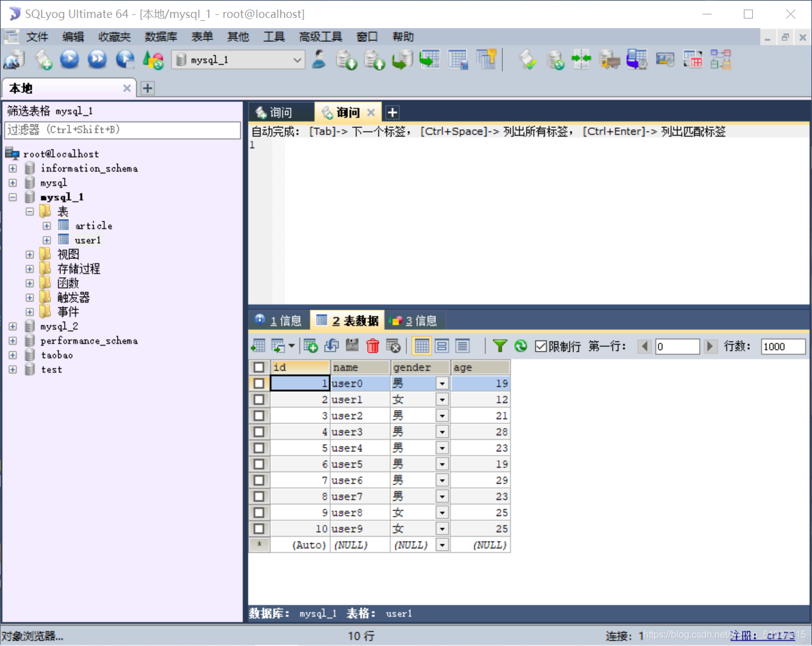This screenshot has width=812, height=646.
Task: Select the performance_schema database in tree
Action: [x=89, y=341]
